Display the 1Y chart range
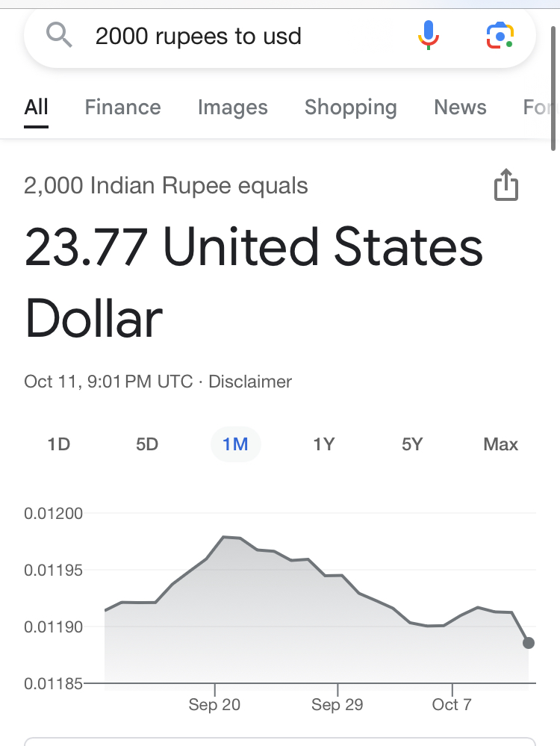The height and width of the screenshot is (746, 560). (x=323, y=444)
